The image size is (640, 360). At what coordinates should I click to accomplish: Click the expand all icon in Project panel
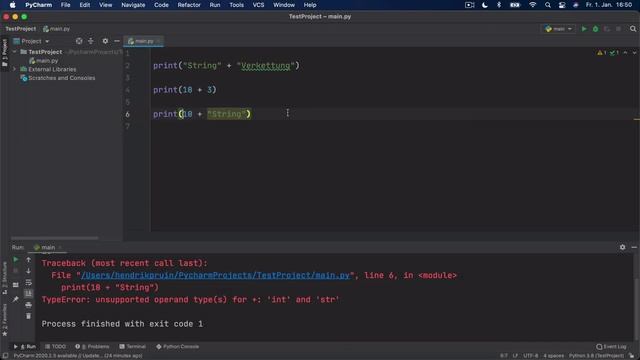[x=91, y=41]
